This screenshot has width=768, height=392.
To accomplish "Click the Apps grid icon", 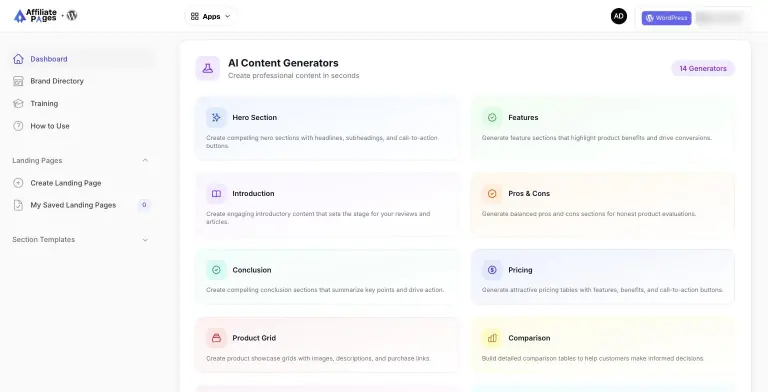I will click(x=194, y=16).
